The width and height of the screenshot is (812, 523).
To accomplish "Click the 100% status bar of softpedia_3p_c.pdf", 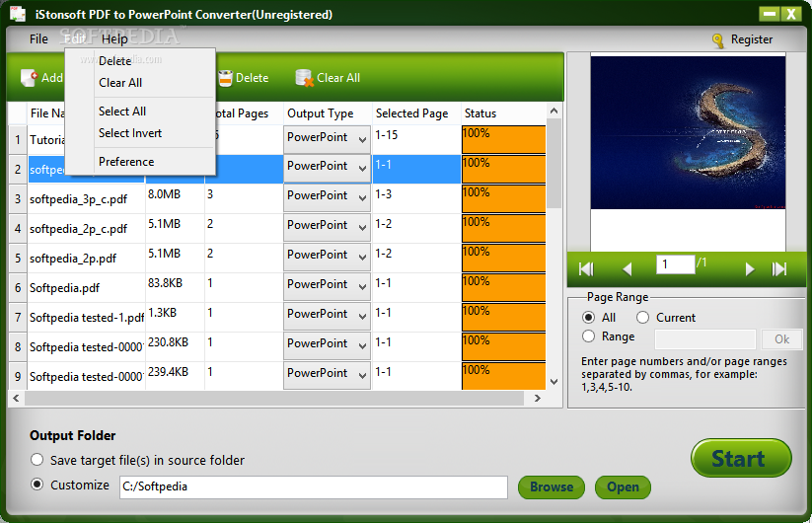I will point(503,198).
